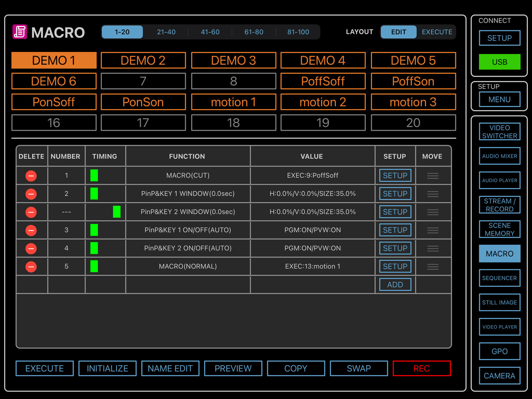
Task: Click the move handle of step 4 row
Action: pos(433,249)
